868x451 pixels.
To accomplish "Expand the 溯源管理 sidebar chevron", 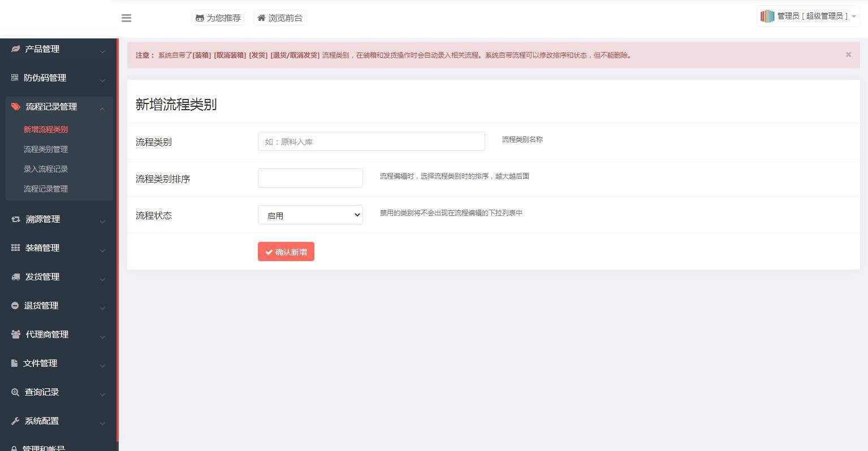I will pyautogui.click(x=102, y=220).
